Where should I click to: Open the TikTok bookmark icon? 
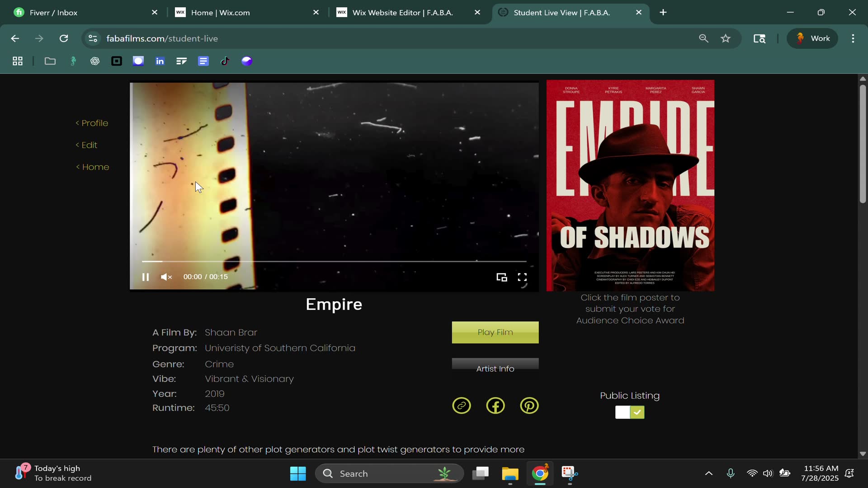pos(225,61)
